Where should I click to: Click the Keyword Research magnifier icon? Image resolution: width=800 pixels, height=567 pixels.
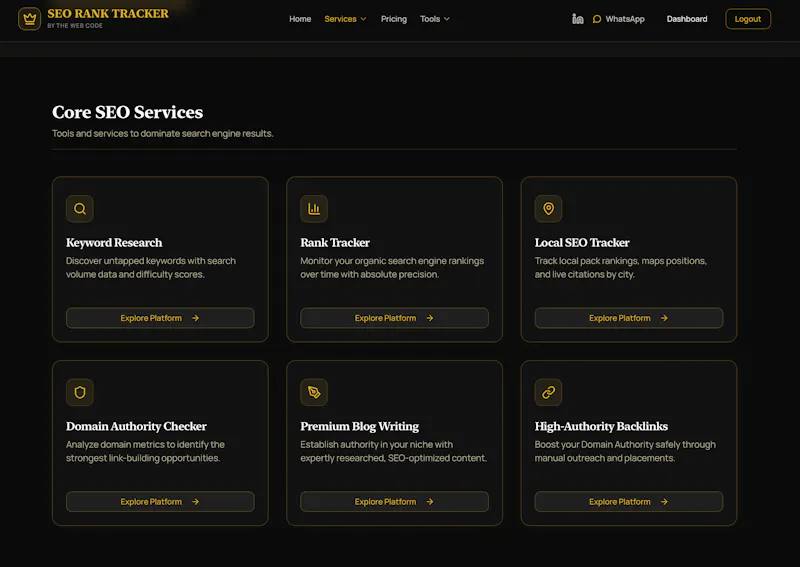click(x=80, y=209)
